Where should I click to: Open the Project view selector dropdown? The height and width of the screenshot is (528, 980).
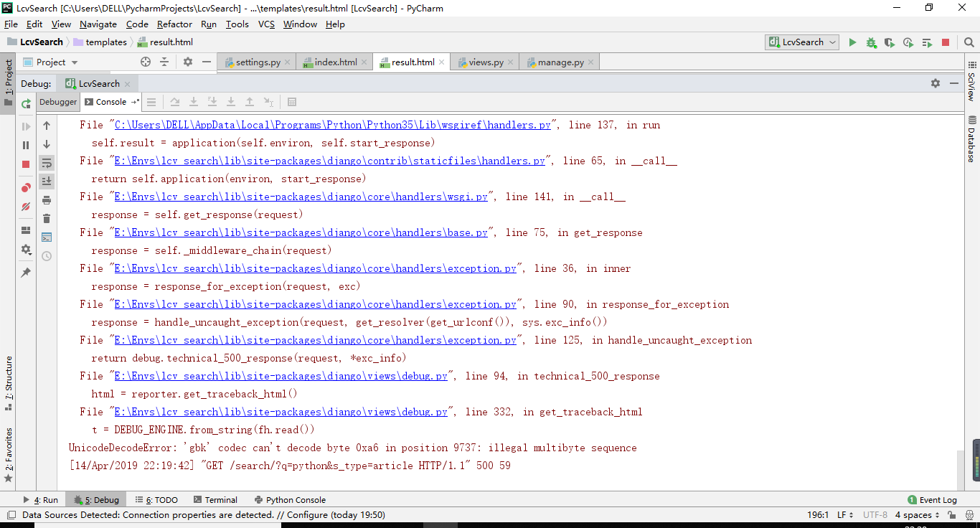50,62
